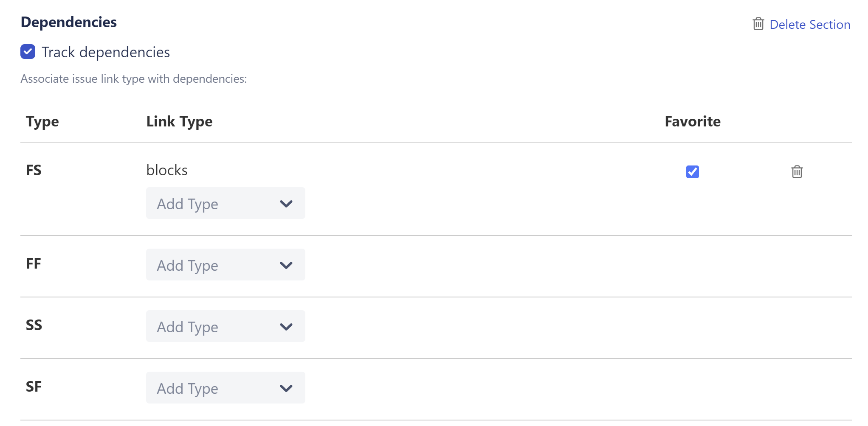This screenshot has height=426, width=868.
Task: Open the Add Type dropdown in the SS row
Action: point(225,326)
